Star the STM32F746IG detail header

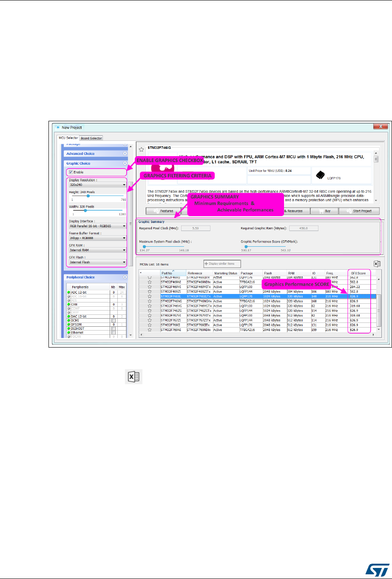[x=142, y=150]
